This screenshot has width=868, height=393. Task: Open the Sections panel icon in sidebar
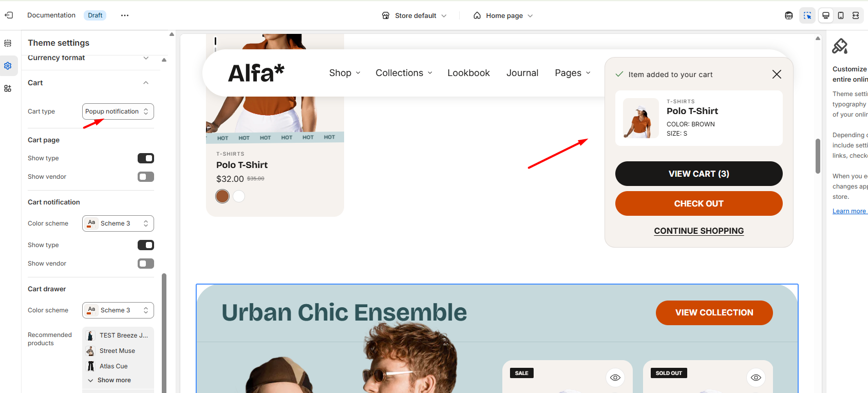click(x=8, y=43)
